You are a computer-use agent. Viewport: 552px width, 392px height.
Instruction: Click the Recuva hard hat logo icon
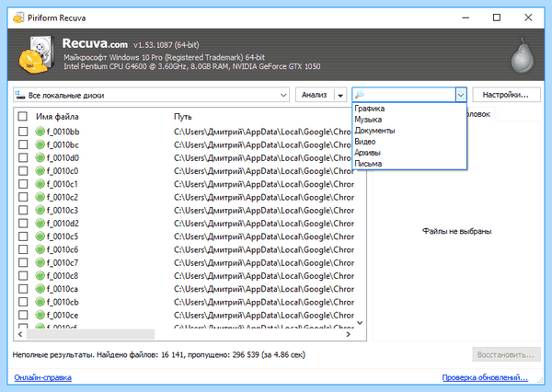click(36, 55)
